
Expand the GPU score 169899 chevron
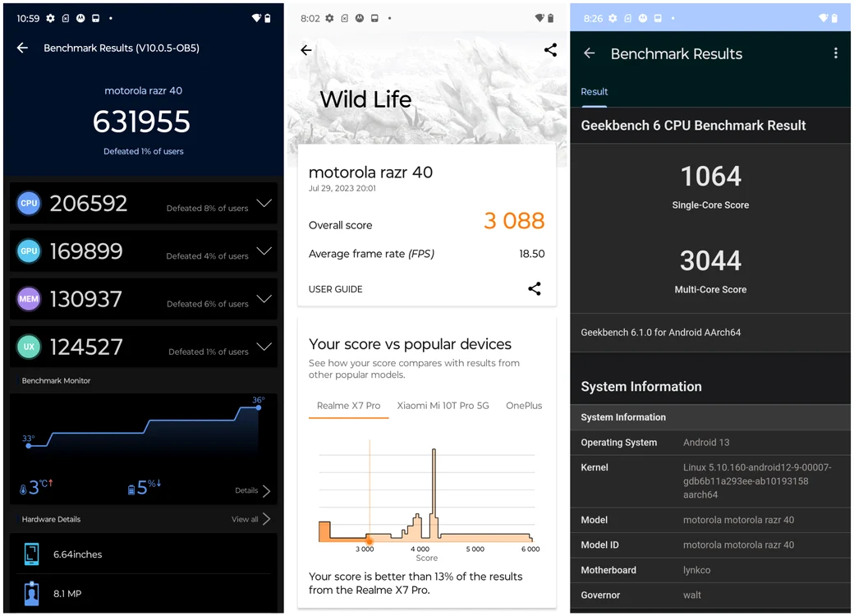[x=264, y=251]
